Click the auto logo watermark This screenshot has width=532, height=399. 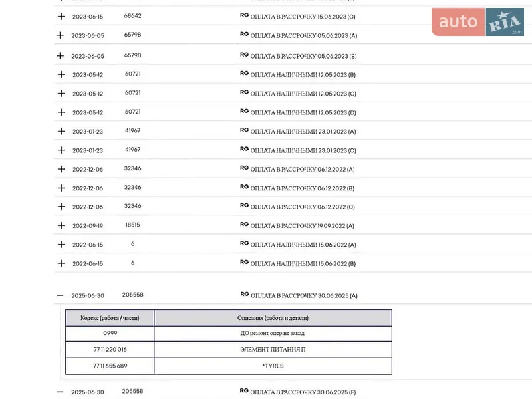click(x=458, y=22)
